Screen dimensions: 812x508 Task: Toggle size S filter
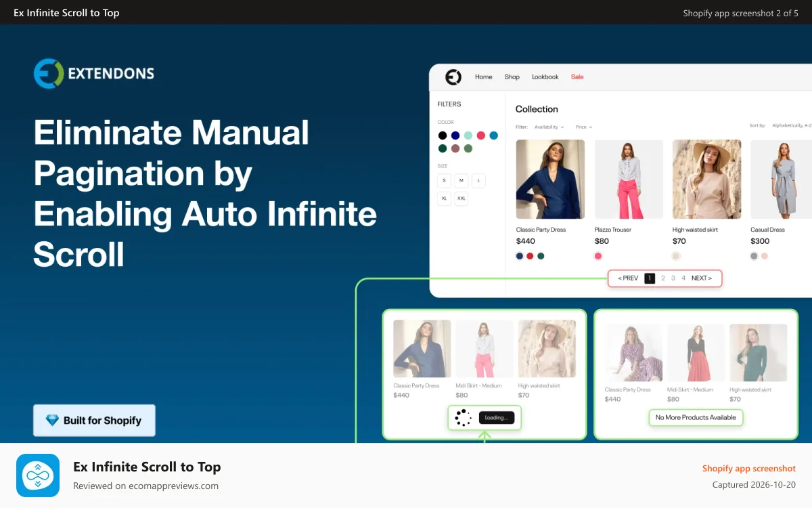444,180
